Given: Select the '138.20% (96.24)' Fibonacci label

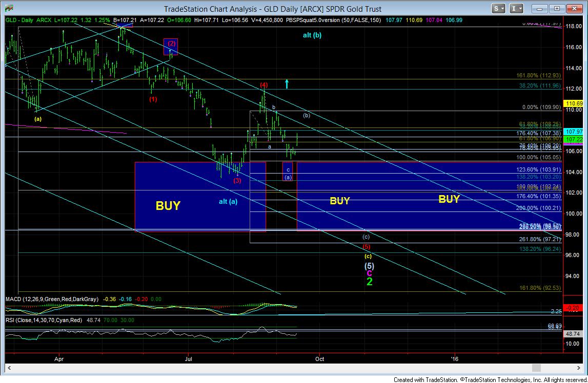Looking at the screenshot, I should tap(540, 249).
